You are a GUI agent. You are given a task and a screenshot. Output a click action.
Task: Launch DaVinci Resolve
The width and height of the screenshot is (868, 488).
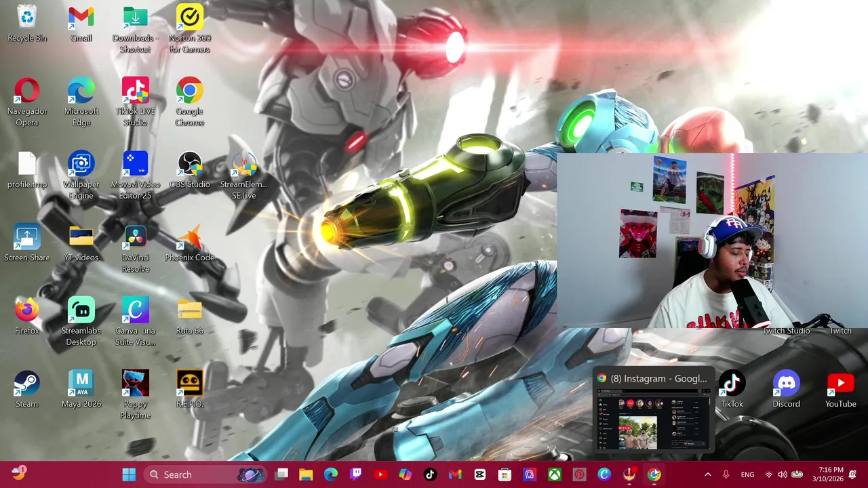click(136, 249)
